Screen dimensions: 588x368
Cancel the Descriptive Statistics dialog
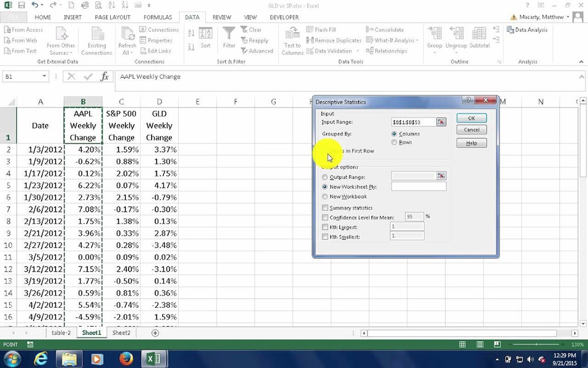tap(471, 129)
